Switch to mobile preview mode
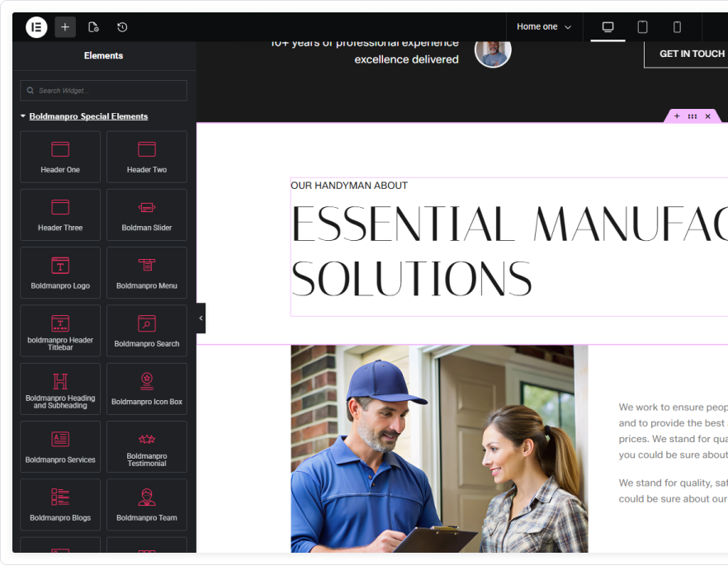This screenshot has height=575, width=728. pyautogui.click(x=677, y=27)
